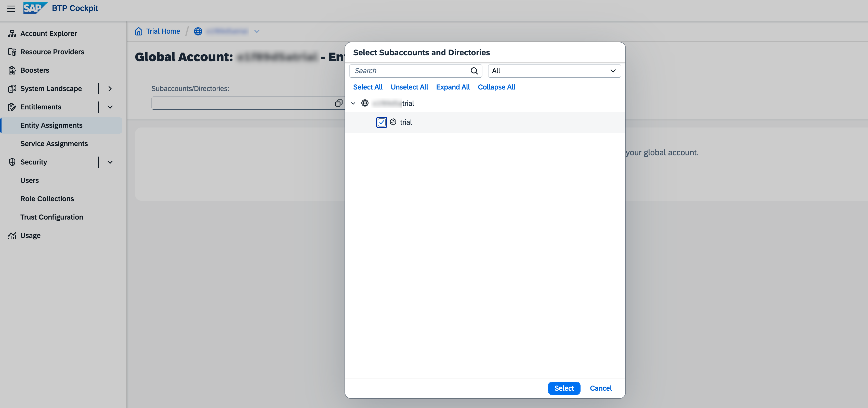Click the Account Explorer icon
Image resolution: width=868 pixels, height=408 pixels.
[12, 33]
